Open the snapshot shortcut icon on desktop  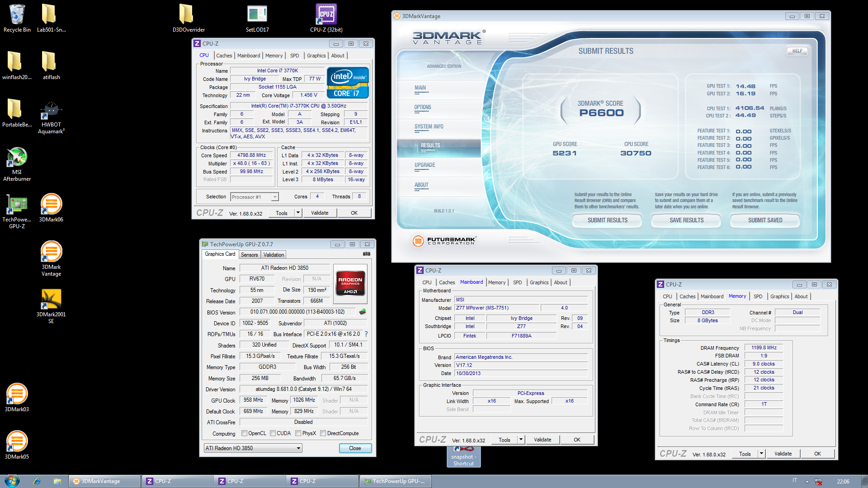[463, 456]
